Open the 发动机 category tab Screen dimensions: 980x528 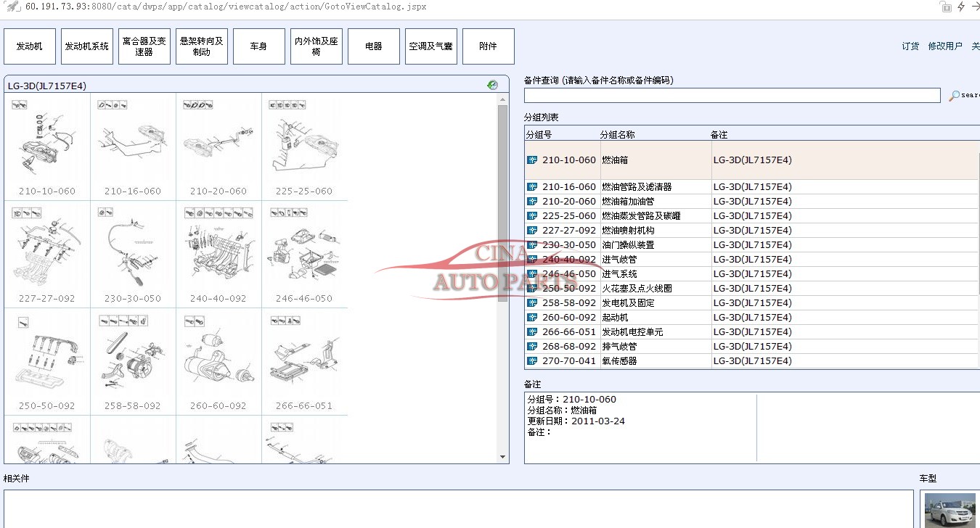pyautogui.click(x=30, y=46)
